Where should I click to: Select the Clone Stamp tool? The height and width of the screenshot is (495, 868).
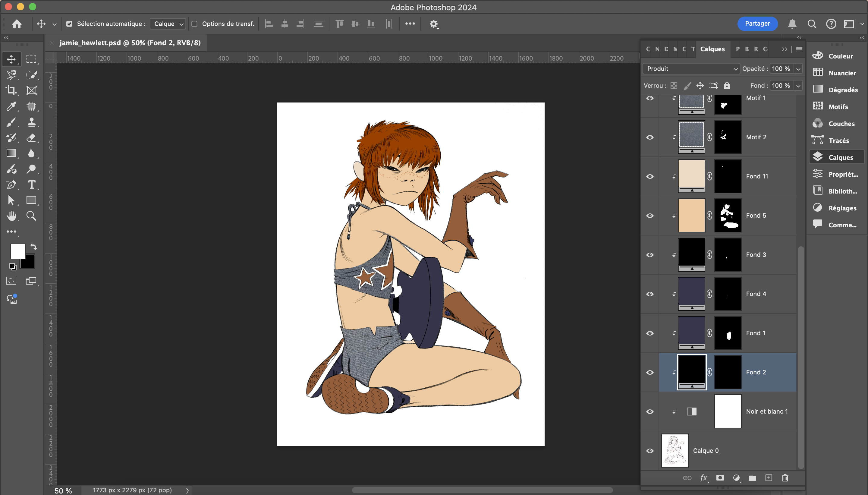tap(31, 122)
